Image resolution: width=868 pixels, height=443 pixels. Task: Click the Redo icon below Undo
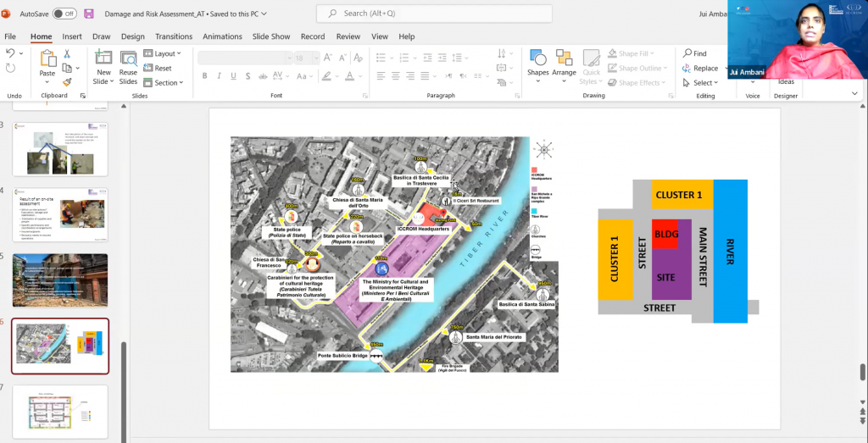[10, 68]
